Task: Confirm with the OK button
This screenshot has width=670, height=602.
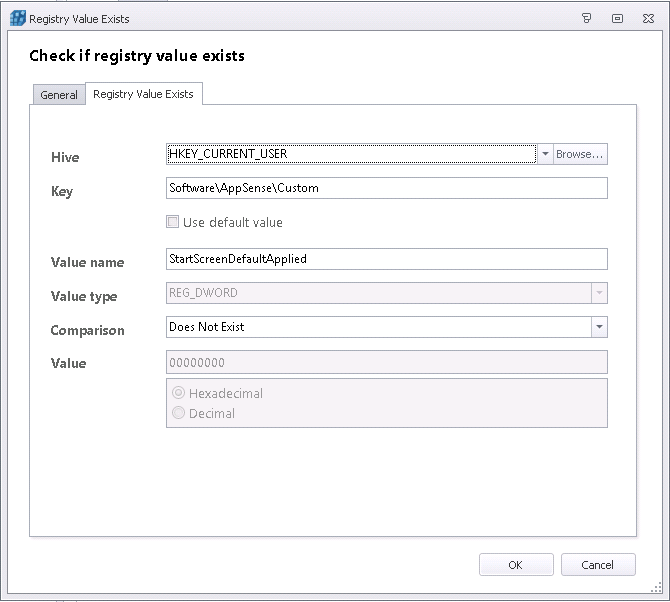Action: point(516,565)
